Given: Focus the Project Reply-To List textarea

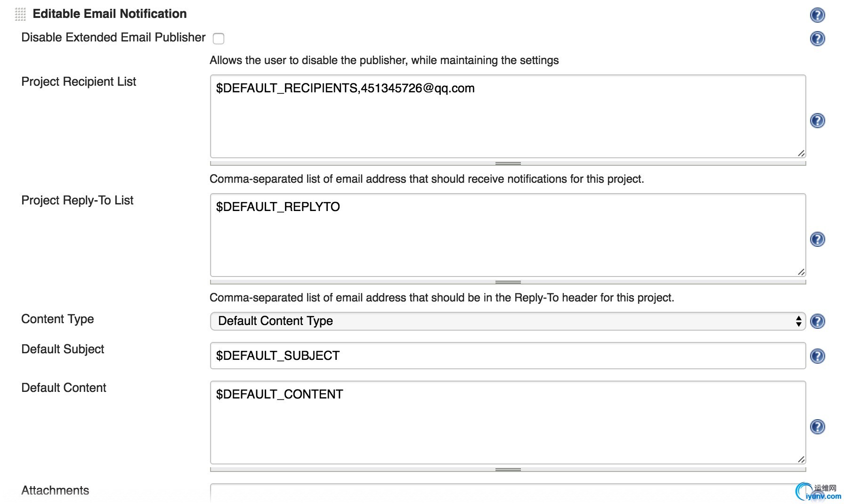Looking at the screenshot, I should pyautogui.click(x=508, y=235).
